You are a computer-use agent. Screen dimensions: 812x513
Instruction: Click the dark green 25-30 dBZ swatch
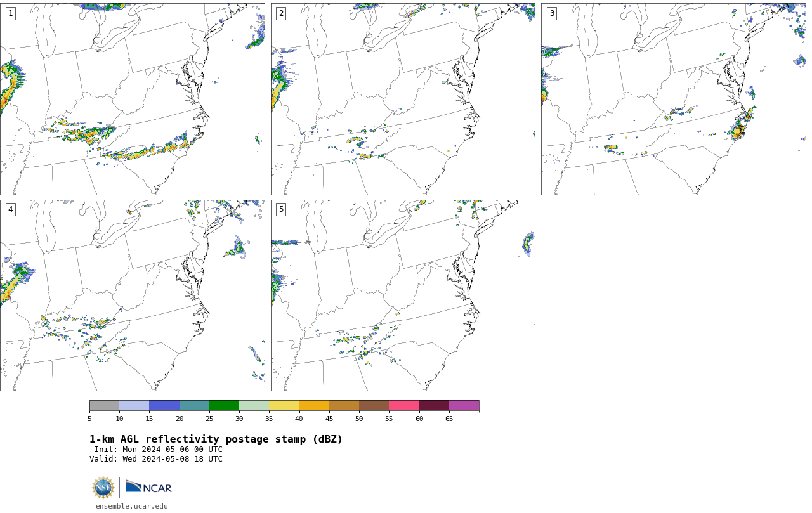pyautogui.click(x=224, y=406)
